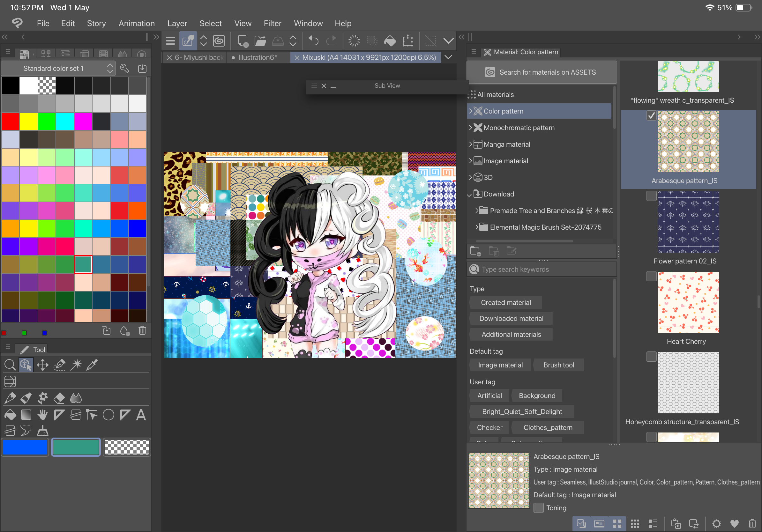Select the Text tool
The height and width of the screenshot is (532, 762).
click(x=141, y=415)
